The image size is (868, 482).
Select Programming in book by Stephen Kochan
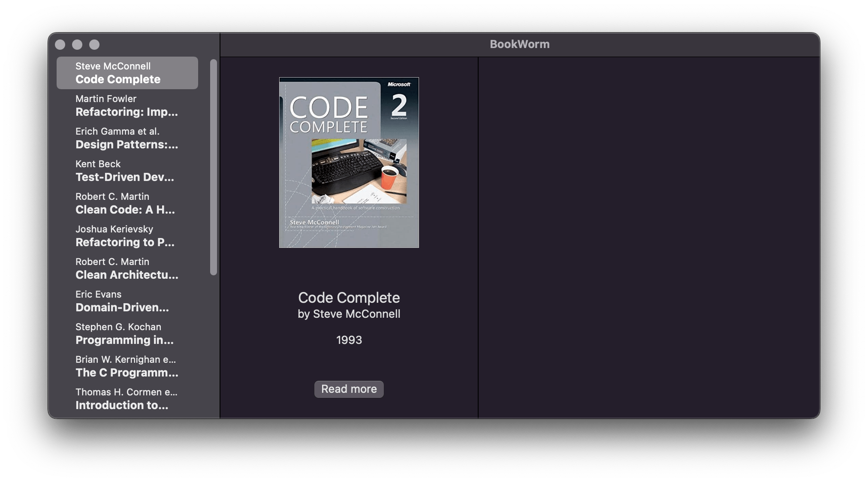[x=127, y=334]
